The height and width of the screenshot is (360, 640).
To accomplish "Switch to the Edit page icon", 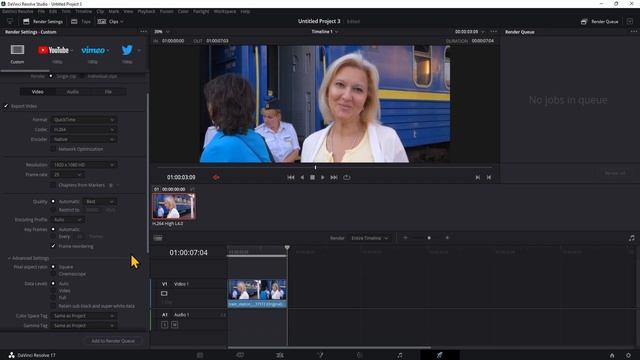I will (x=280, y=355).
